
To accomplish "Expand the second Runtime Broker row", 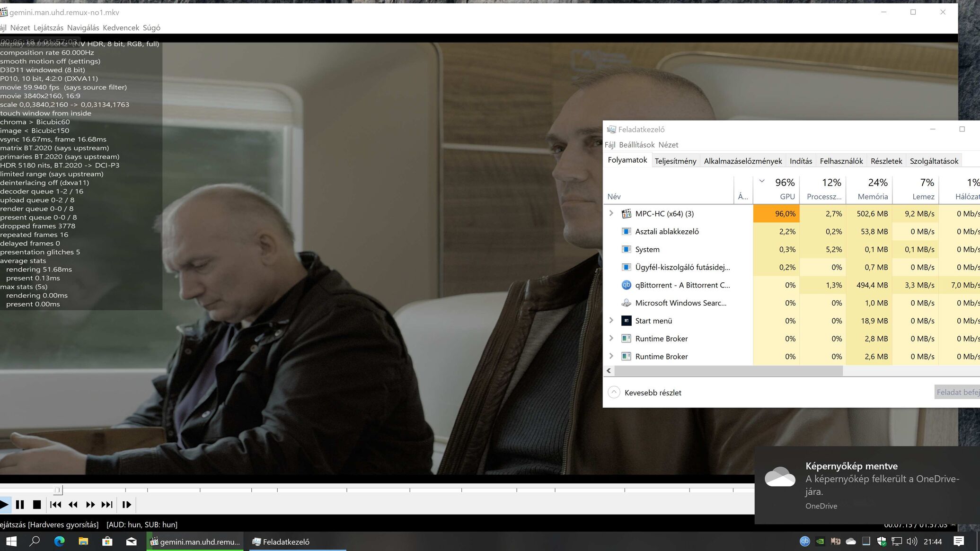I will pyautogui.click(x=611, y=356).
